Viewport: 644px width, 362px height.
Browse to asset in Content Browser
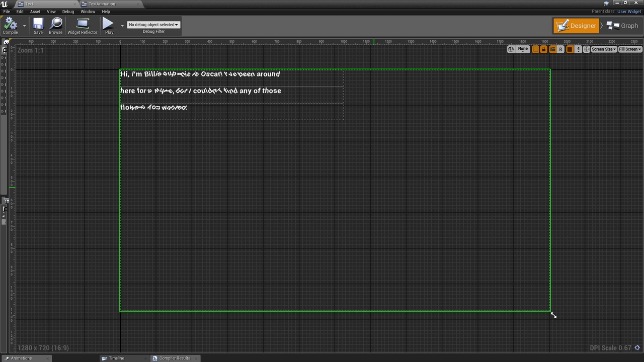pyautogui.click(x=56, y=25)
